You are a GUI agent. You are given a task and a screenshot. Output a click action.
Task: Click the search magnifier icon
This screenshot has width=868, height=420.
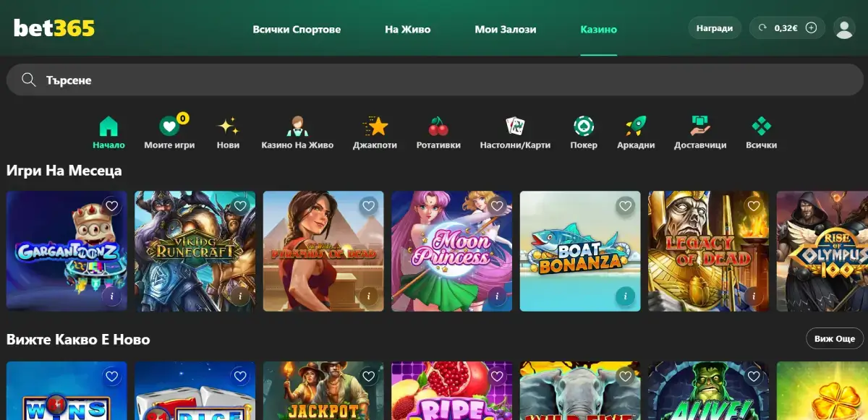pyautogui.click(x=29, y=80)
